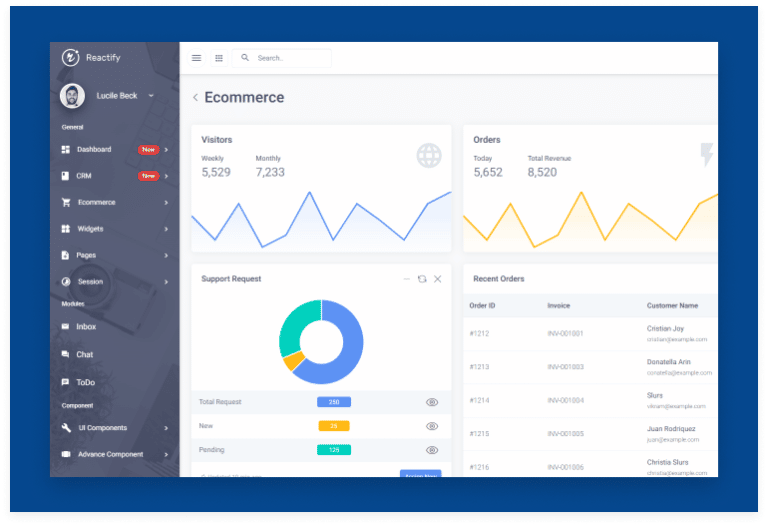Open order #1212
This screenshot has height=525, width=768.
(479, 334)
